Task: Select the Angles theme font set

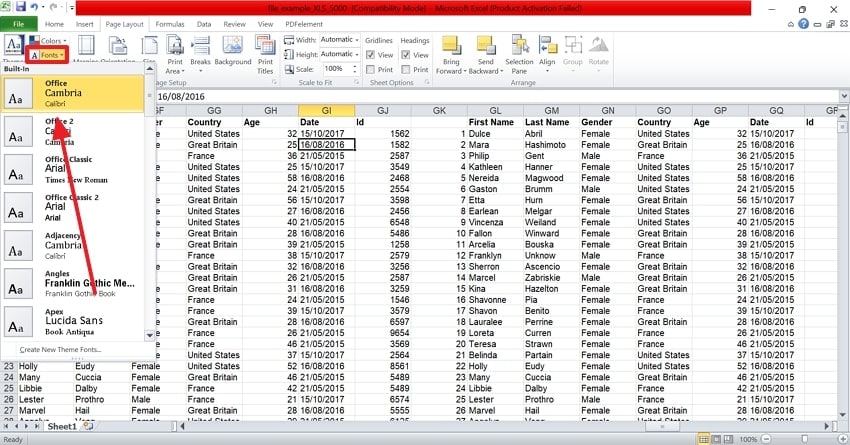Action: (73, 284)
